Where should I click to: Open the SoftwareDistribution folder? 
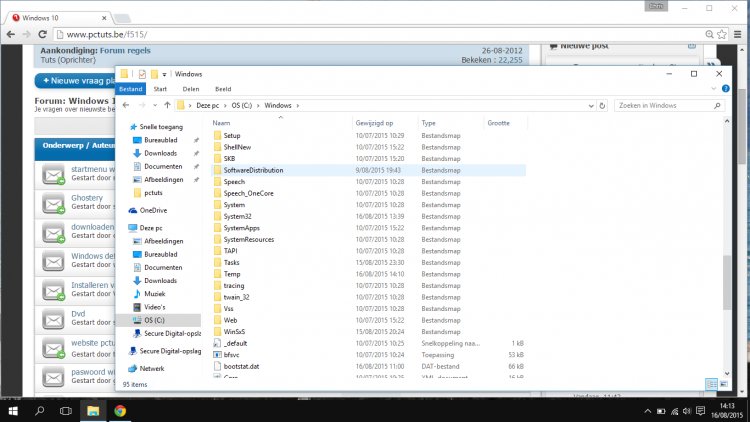pos(253,170)
